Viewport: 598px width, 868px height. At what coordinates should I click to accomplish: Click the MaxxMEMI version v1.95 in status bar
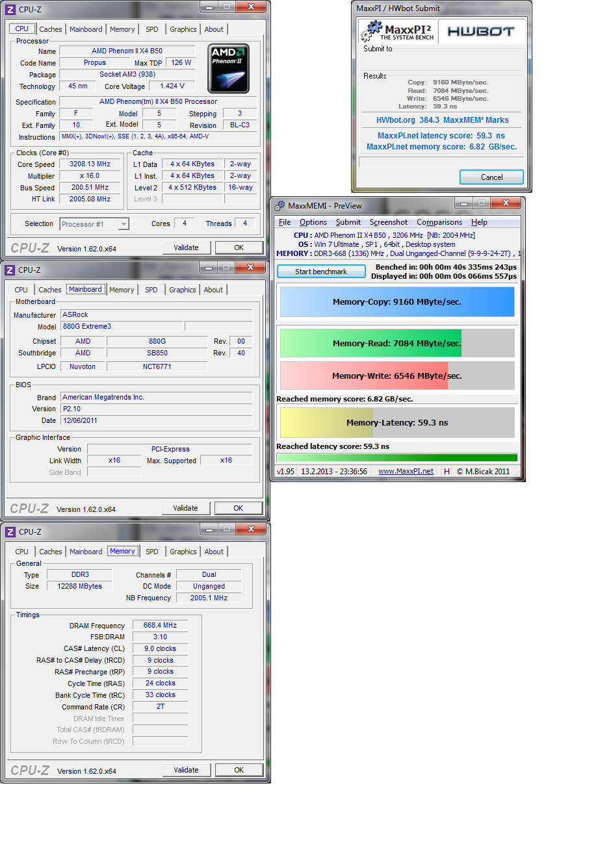[x=285, y=472]
